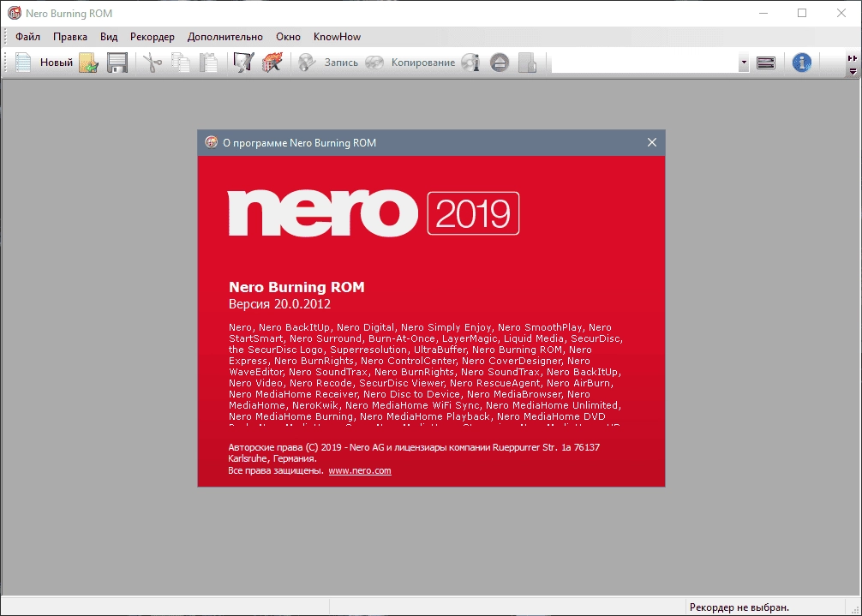Click the grayed document icon after Eject
The width and height of the screenshot is (862, 616).
click(x=527, y=63)
